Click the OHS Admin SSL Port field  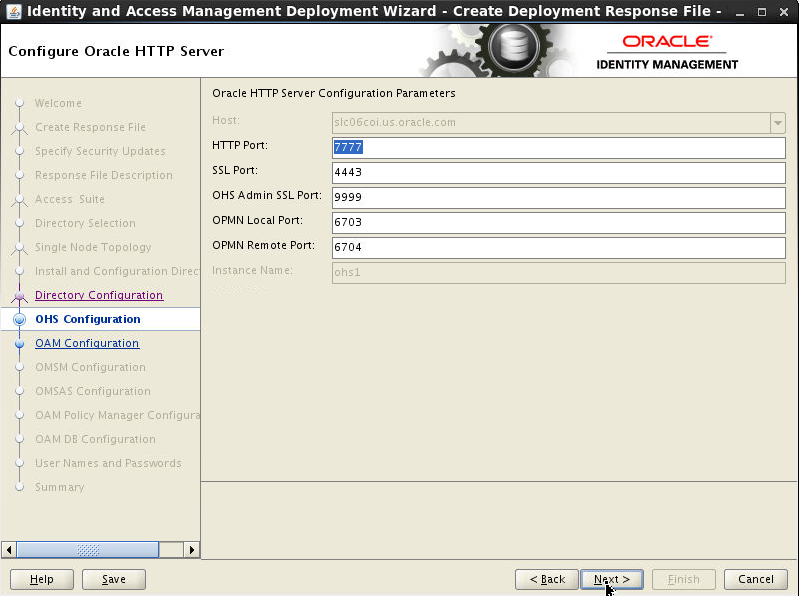click(x=558, y=198)
